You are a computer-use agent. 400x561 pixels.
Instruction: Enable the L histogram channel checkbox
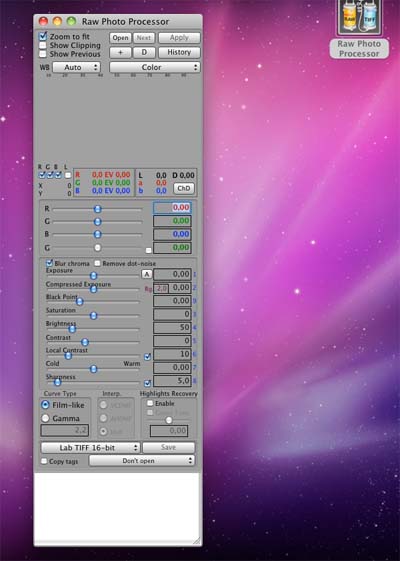click(68, 175)
